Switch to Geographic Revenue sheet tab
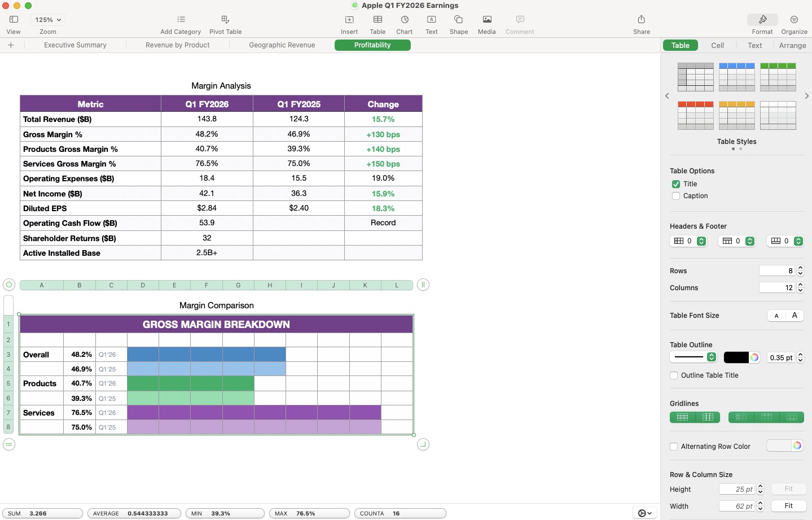The image size is (812, 520). [282, 45]
